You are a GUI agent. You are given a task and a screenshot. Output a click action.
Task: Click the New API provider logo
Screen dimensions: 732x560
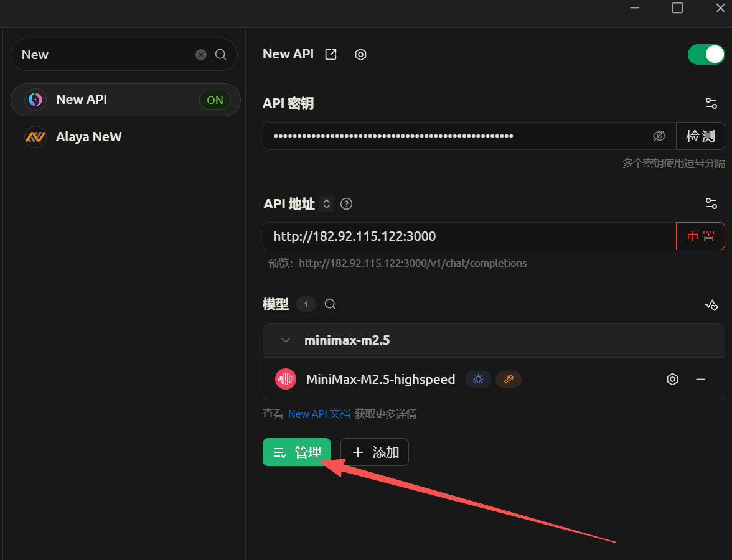click(x=35, y=100)
